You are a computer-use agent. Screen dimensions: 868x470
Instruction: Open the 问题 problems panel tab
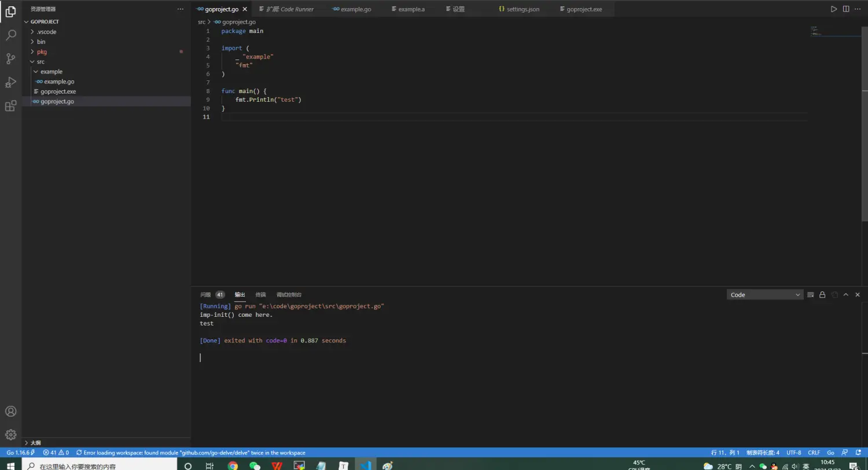[x=212, y=295]
